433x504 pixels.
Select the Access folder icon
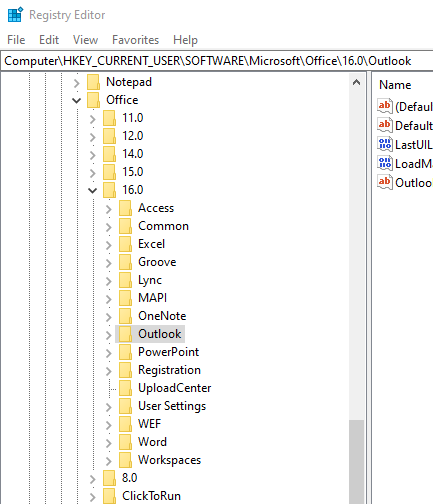(x=125, y=208)
